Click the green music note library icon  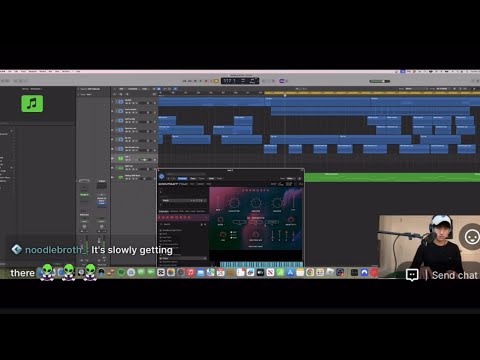pyautogui.click(x=32, y=103)
